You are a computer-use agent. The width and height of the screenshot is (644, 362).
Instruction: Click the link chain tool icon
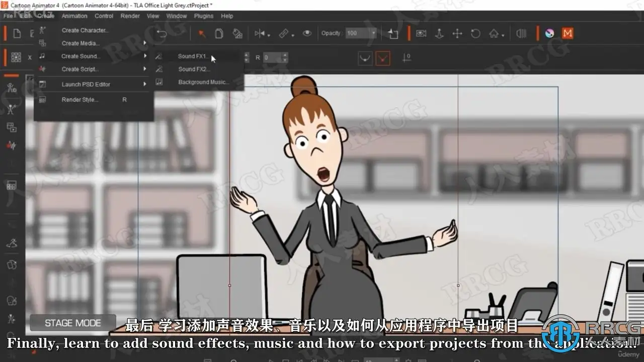tap(283, 34)
